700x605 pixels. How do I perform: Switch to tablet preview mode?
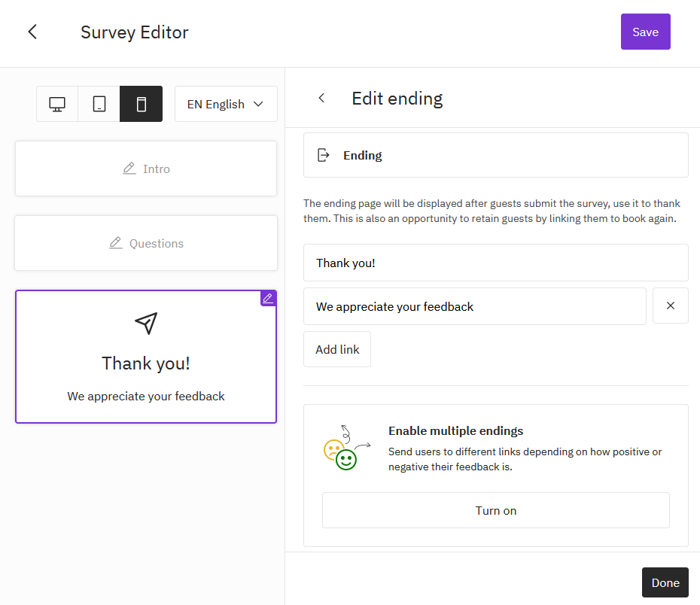point(99,104)
